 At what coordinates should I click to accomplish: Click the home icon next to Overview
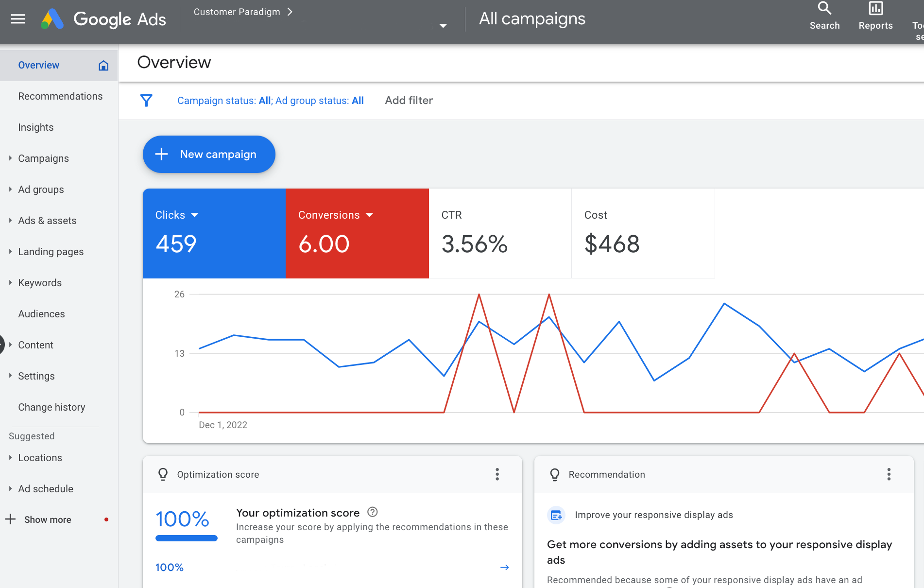tap(103, 65)
